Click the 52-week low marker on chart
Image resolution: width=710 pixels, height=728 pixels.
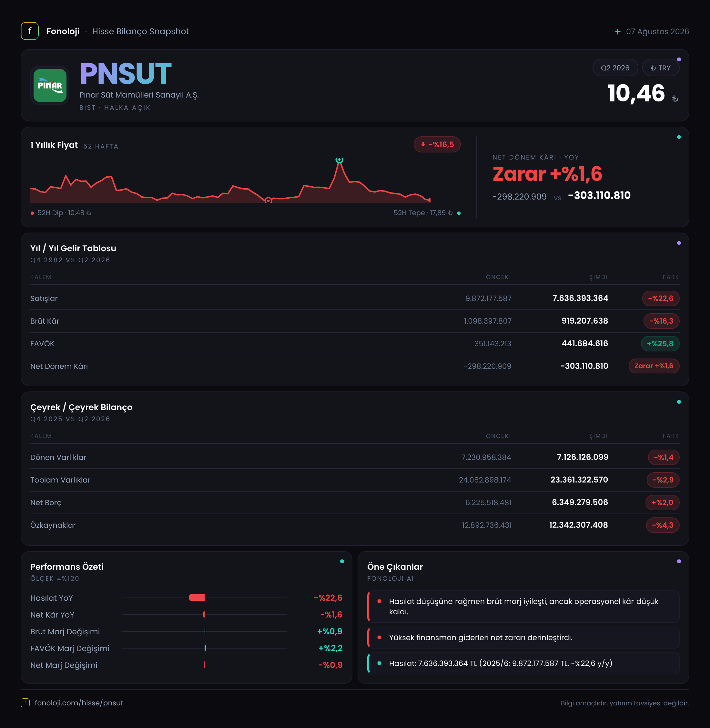click(x=268, y=201)
